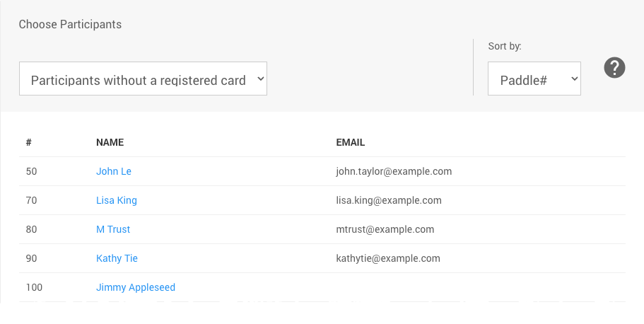Select paddle number 90 cell
Image resolution: width=644 pixels, height=324 pixels.
coord(31,258)
